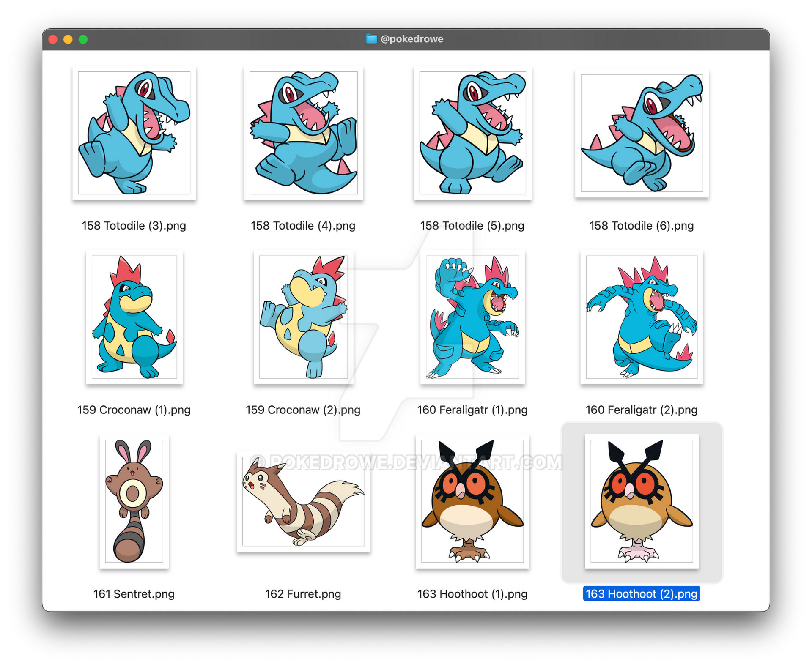Select the 159 Croconaw (1).png thumbnail
Image resolution: width=812 pixels, height=667 pixels.
[x=134, y=317]
